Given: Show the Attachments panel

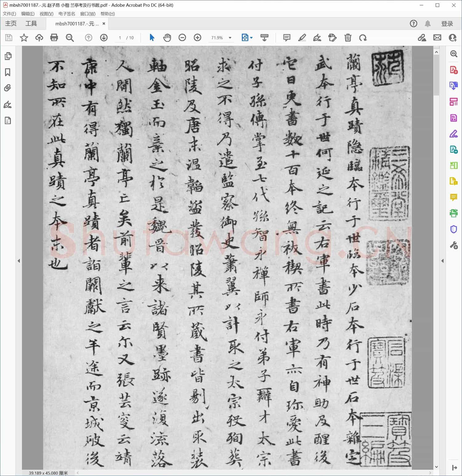Looking at the screenshot, I should [8, 88].
